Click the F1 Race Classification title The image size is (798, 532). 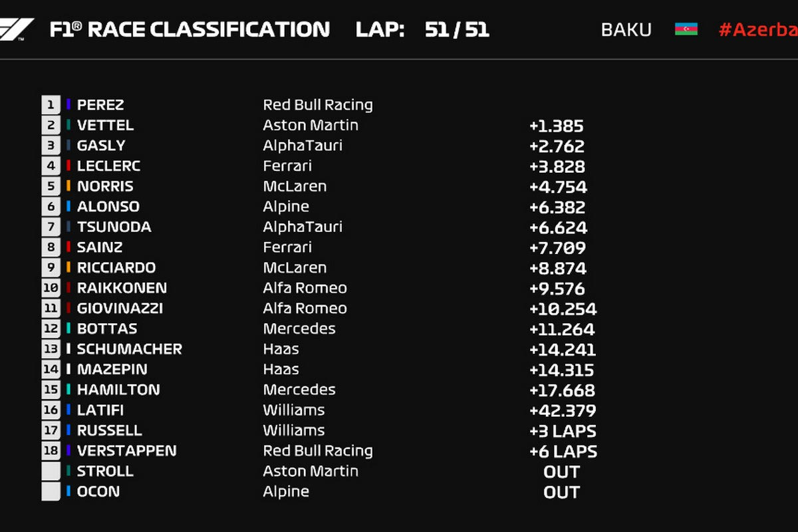(190, 30)
